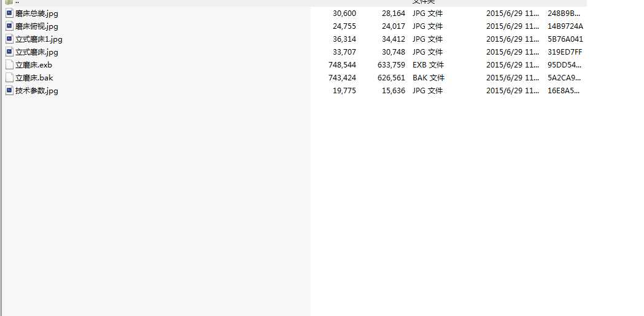Screen dimensions: 644x316
Task: Click the blank icon of 立磨床.exb
Action: [9, 64]
